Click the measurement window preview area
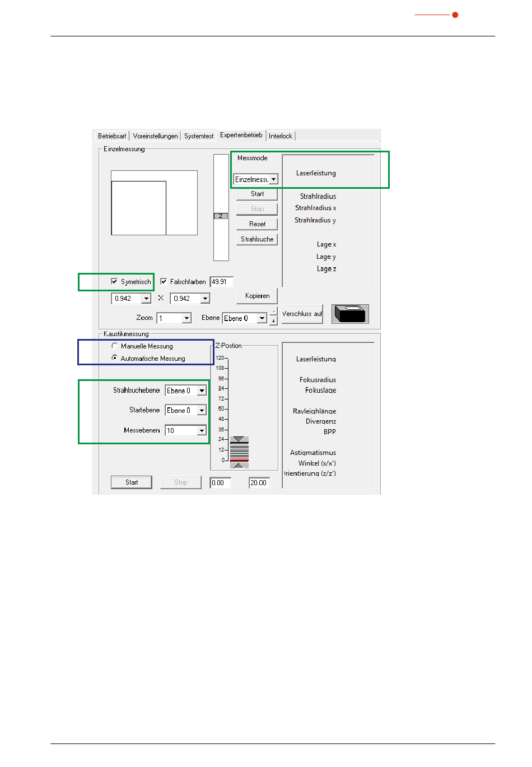 point(154,203)
